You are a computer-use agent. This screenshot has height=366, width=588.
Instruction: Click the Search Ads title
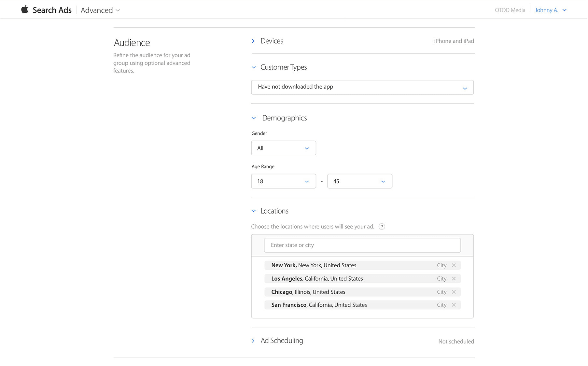coord(52,10)
